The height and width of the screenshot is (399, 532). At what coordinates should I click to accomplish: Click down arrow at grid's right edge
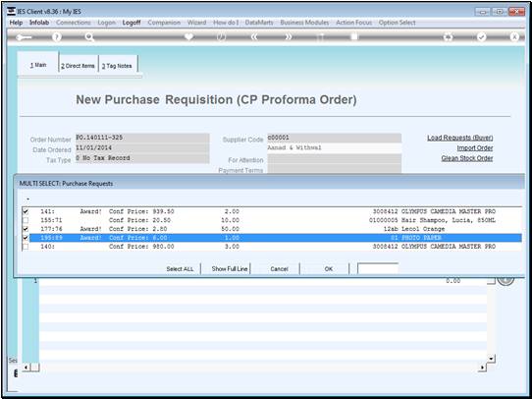click(492, 359)
